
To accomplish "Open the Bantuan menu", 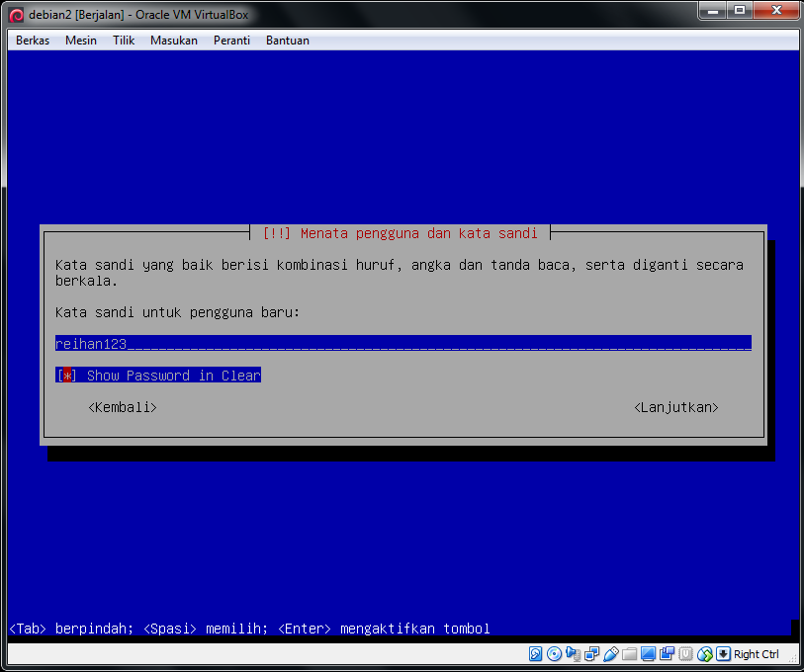I will coord(288,41).
